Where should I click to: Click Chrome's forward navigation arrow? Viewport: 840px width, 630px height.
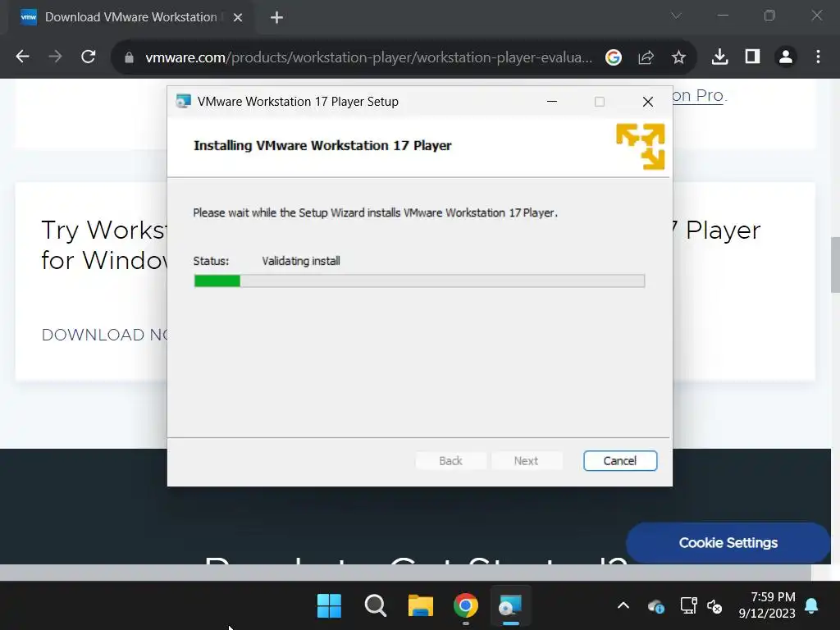(55, 57)
